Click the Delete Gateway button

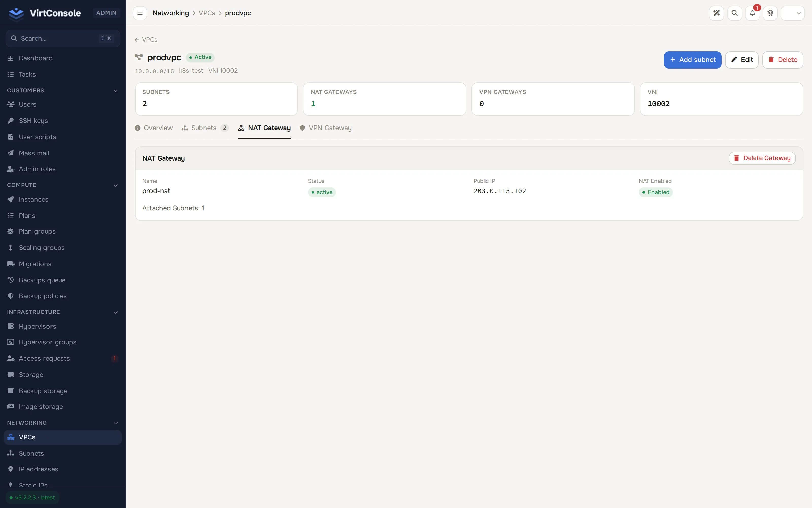click(x=762, y=158)
